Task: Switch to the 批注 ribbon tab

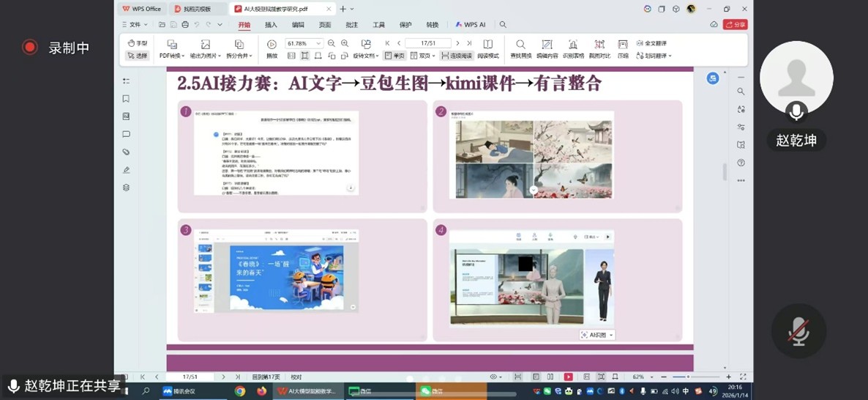Action: tap(351, 24)
